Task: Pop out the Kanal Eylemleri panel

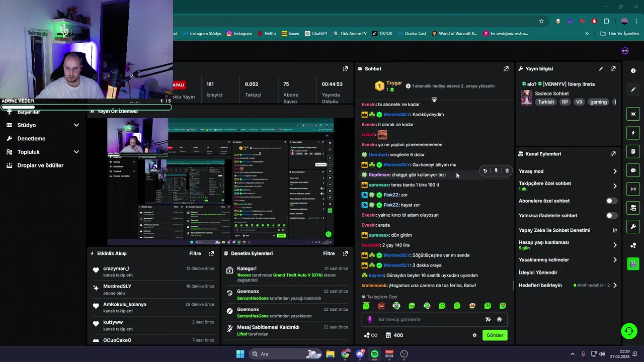Action: [x=613, y=154]
